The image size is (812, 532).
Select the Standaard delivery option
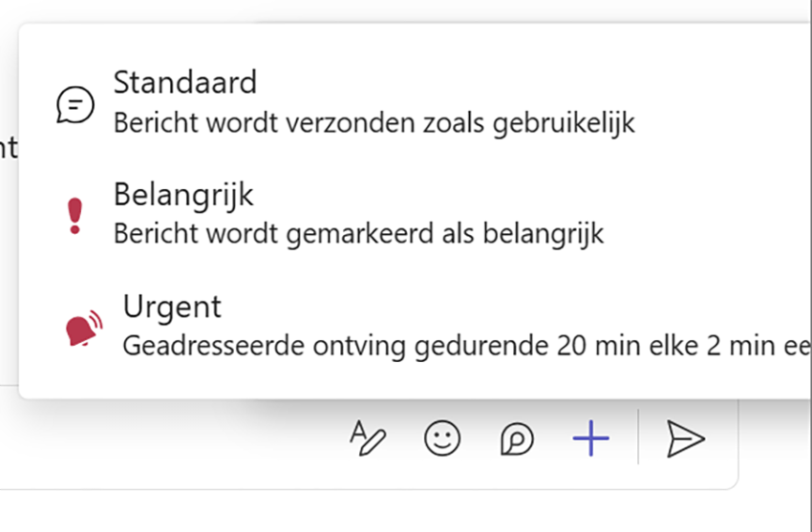point(185,83)
